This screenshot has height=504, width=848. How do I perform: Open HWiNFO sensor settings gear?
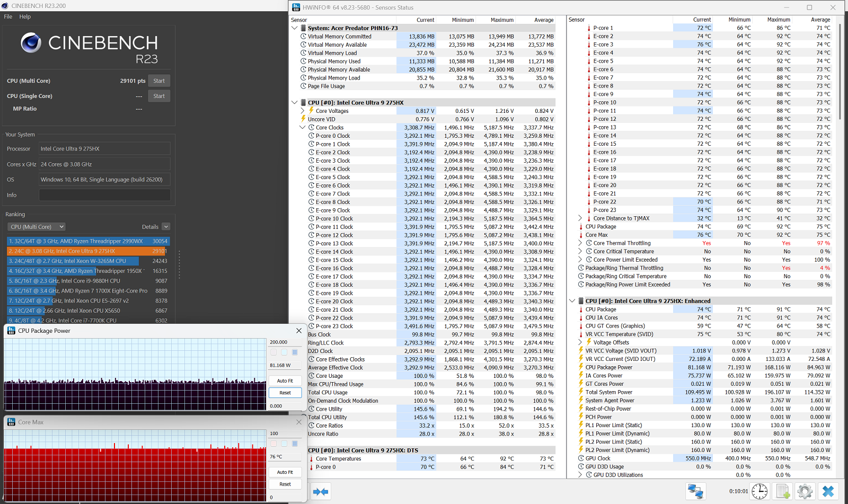tap(805, 491)
